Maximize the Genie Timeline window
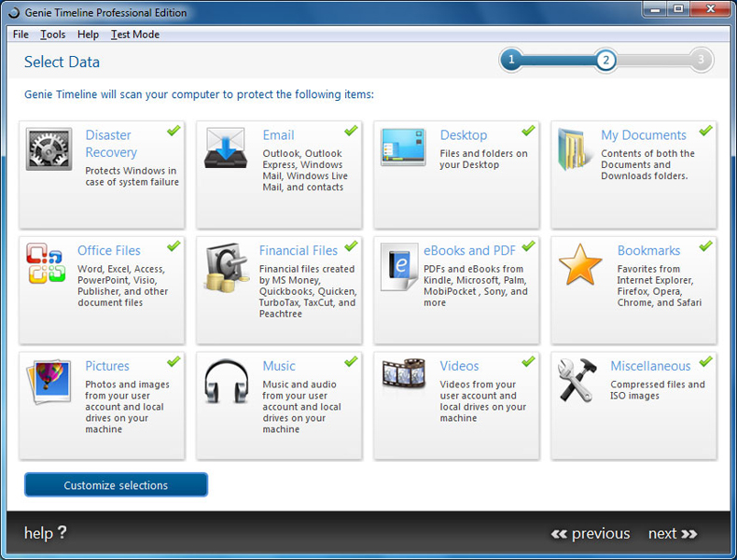Viewport: 737px width, 560px height. pyautogui.click(x=678, y=9)
